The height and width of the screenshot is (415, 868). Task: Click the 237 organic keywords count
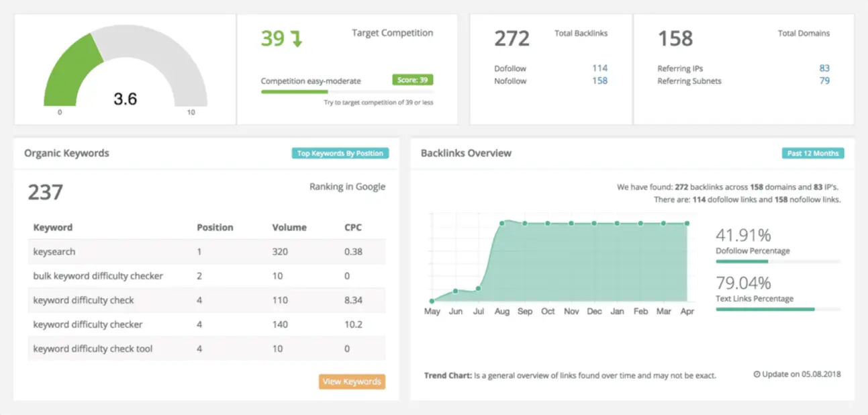coord(46,192)
